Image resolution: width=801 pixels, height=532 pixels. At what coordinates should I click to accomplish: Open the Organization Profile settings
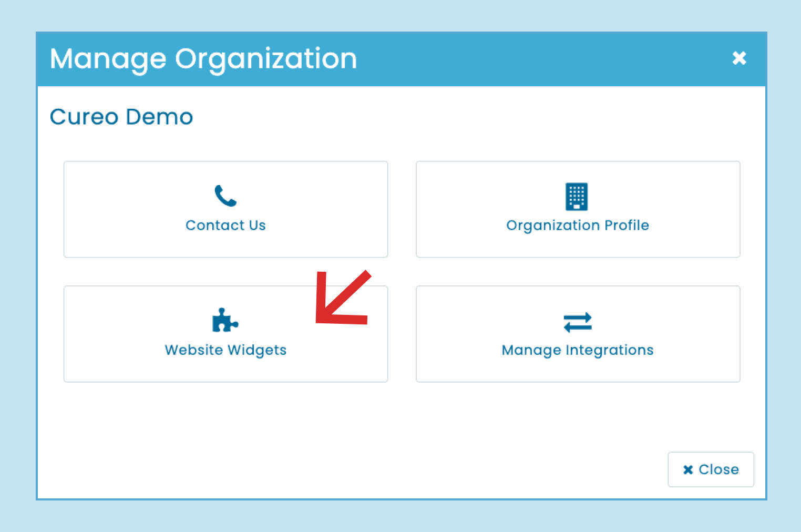577,209
